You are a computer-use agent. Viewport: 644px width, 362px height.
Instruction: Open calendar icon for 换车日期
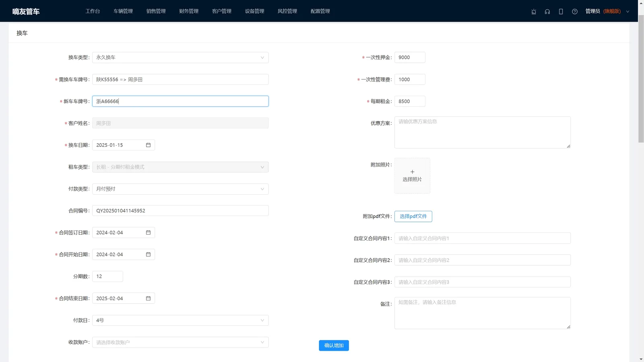pos(148,145)
